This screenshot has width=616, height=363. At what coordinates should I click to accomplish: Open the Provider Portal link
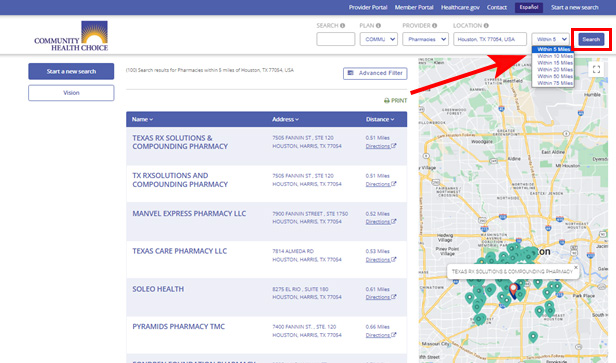click(x=368, y=7)
